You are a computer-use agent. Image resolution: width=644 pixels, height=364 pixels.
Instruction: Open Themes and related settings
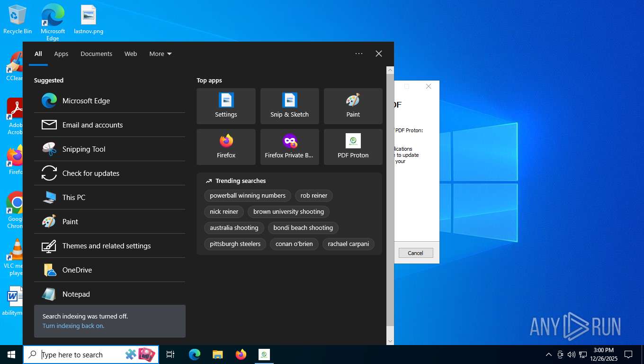(109, 246)
